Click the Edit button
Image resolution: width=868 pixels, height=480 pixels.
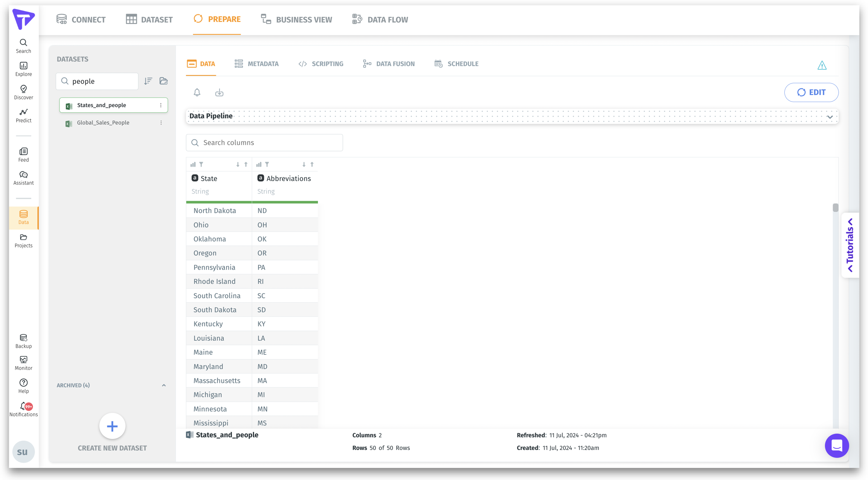[x=811, y=92]
